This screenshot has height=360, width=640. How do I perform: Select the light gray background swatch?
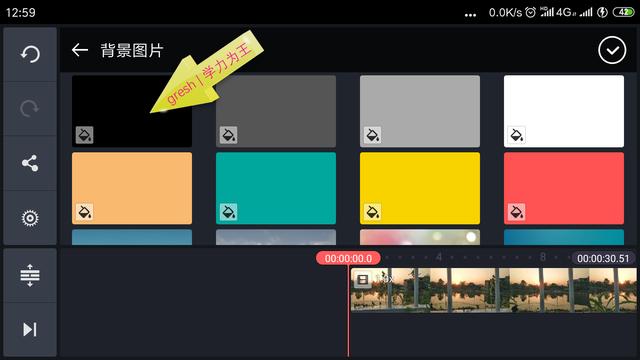point(420,111)
